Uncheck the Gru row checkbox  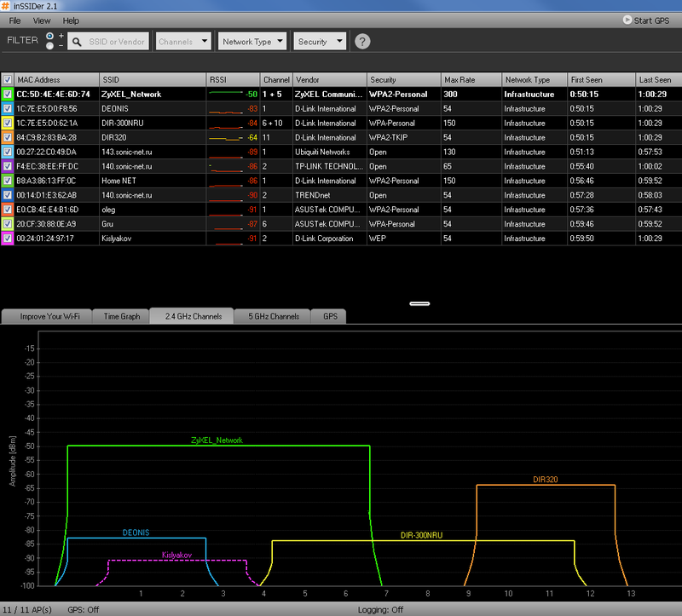[x=8, y=224]
